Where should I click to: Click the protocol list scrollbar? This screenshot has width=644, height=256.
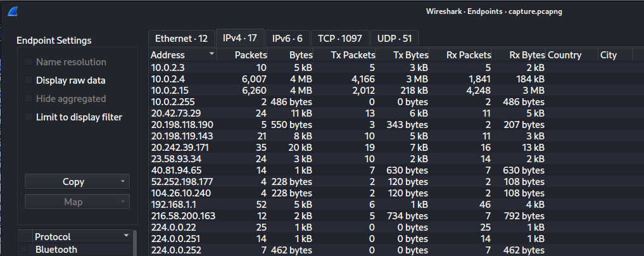(135, 243)
